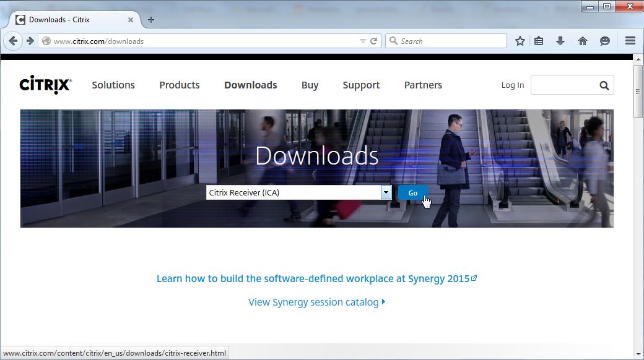Click the Citrix site search magnifier icon
Screen dimensions: 644x360
(x=604, y=85)
